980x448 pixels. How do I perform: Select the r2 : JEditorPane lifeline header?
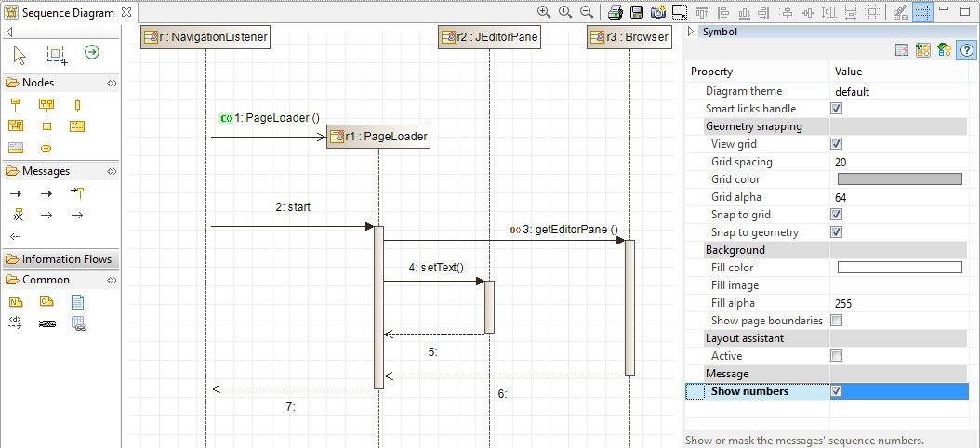489,37
